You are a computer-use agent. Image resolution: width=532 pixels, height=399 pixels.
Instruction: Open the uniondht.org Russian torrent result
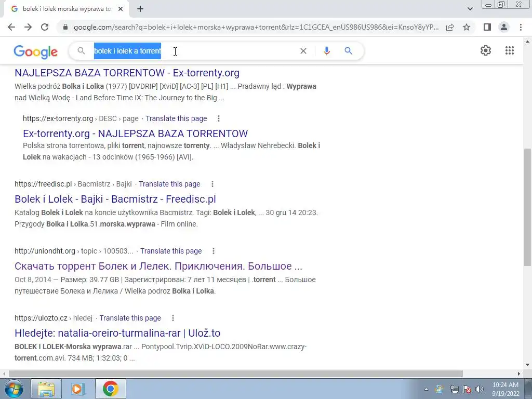tap(158, 266)
